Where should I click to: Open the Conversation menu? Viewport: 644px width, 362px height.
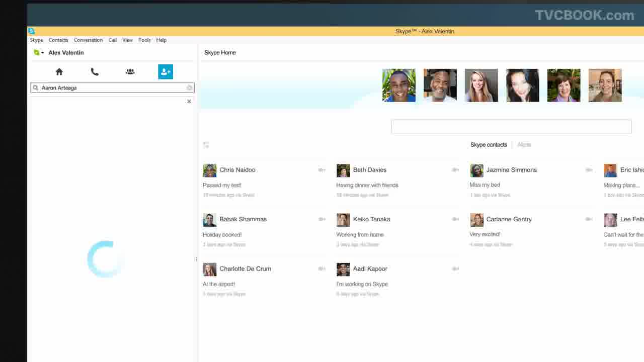click(88, 40)
